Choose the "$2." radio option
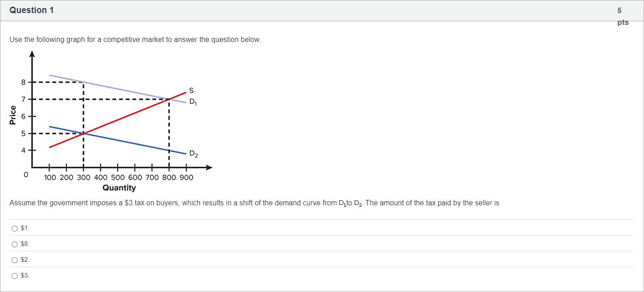This screenshot has width=644, height=292. tap(14, 260)
